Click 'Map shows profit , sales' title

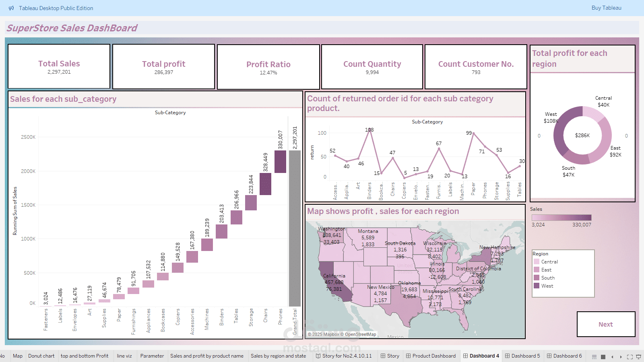click(x=383, y=211)
